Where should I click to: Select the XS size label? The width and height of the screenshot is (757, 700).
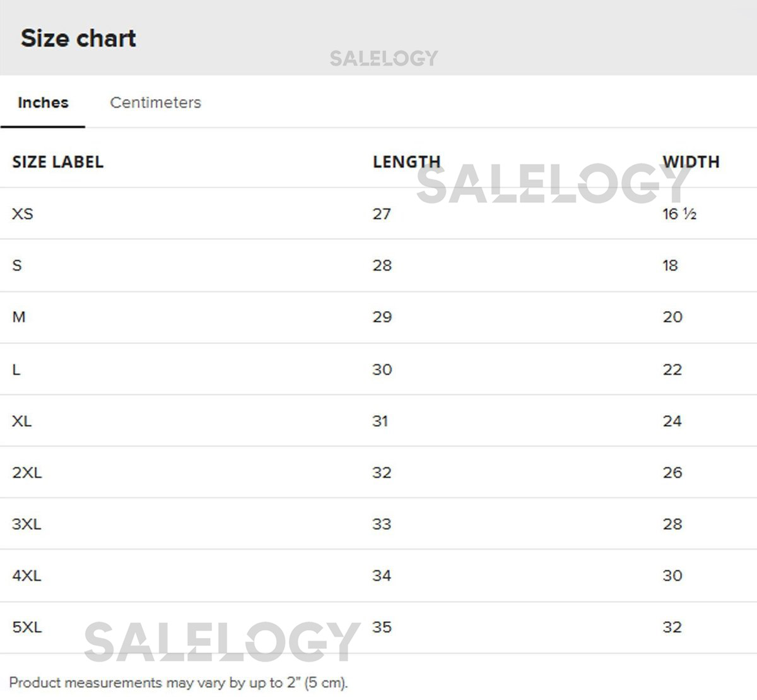(x=23, y=214)
